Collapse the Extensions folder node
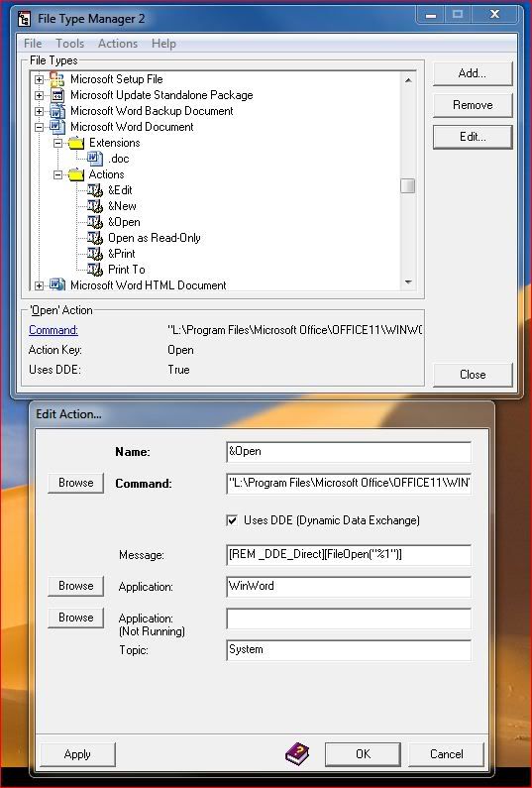 [58, 143]
